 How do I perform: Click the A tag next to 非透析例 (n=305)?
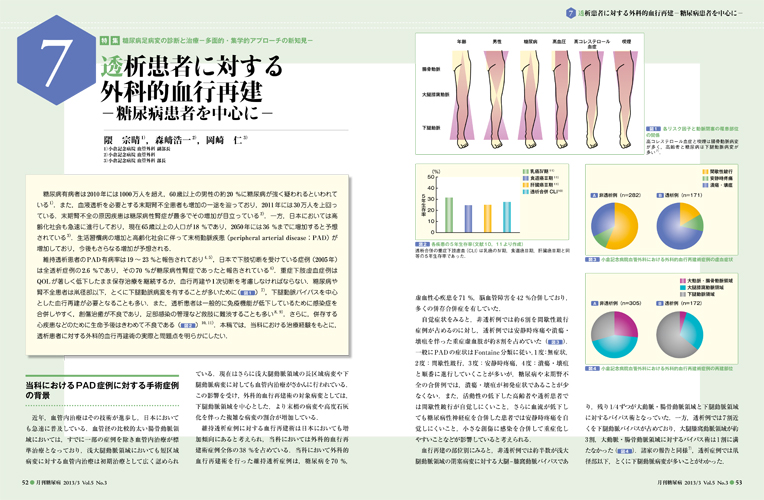point(594,303)
